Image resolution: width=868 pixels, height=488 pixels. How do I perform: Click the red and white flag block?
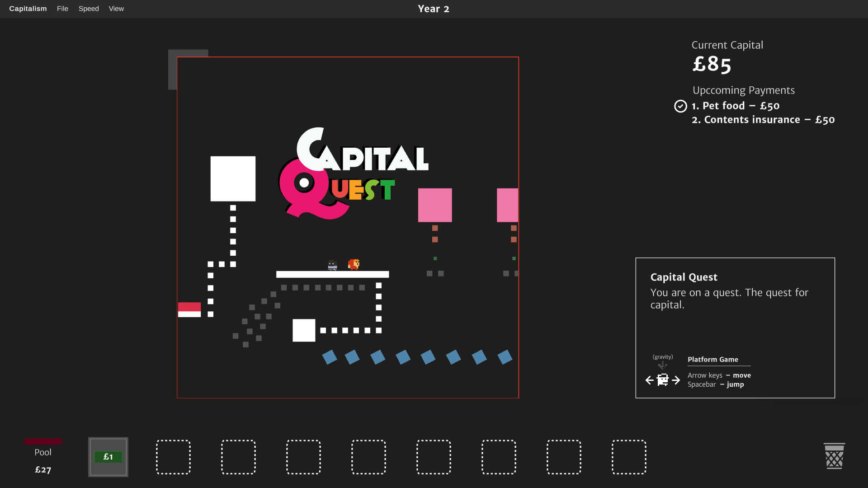[x=189, y=310]
